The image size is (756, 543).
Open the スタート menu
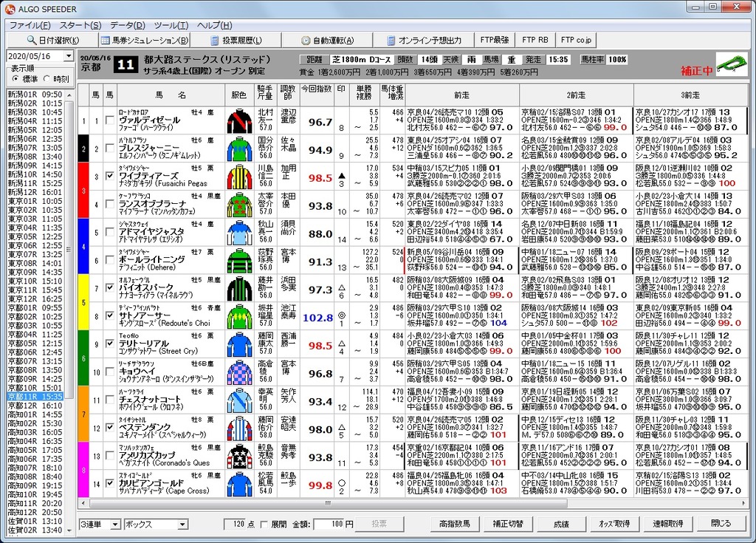pyautogui.click(x=80, y=25)
